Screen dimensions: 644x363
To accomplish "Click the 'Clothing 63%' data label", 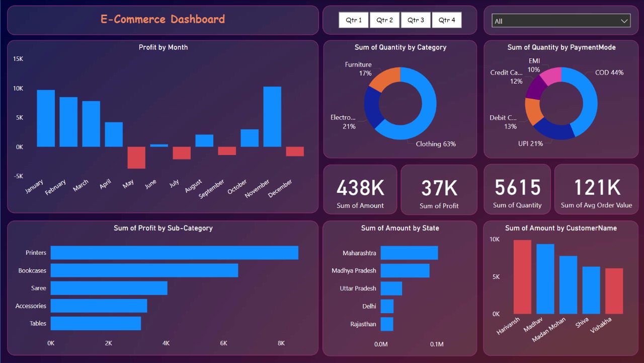I will pyautogui.click(x=436, y=144).
